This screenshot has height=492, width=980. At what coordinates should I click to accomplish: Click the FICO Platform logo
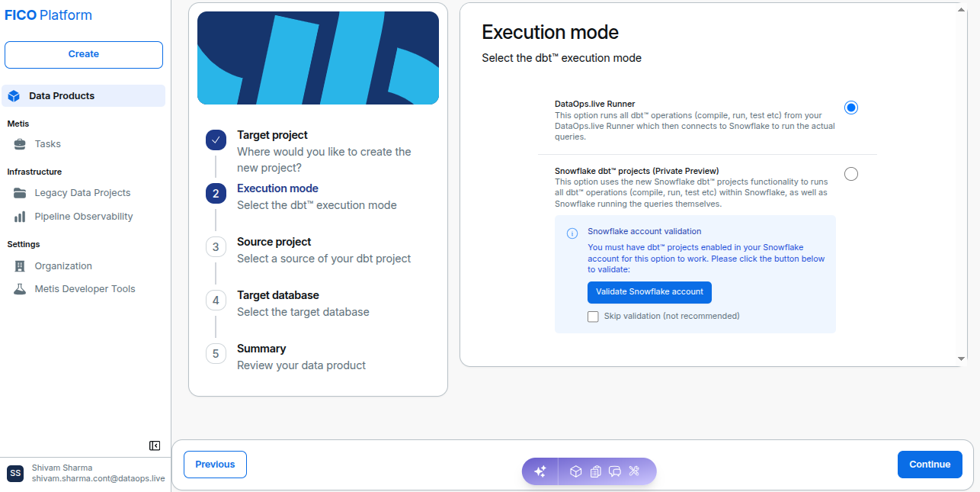[49, 15]
